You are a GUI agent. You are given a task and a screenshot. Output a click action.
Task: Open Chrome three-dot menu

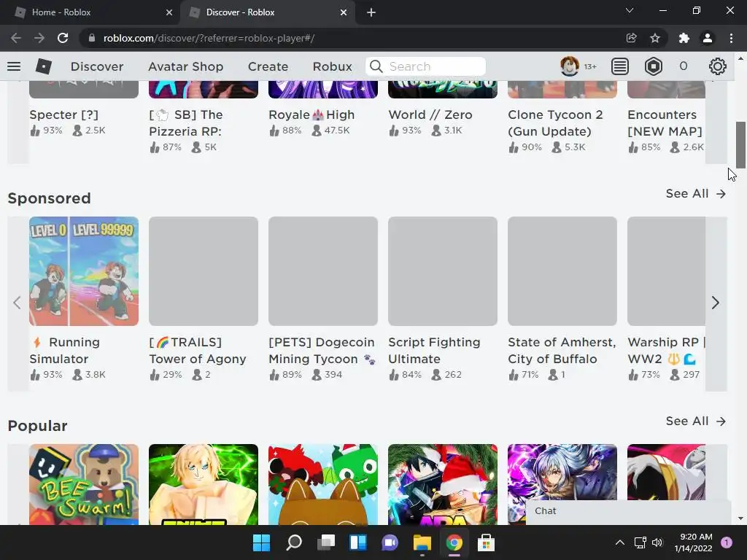[x=731, y=38]
